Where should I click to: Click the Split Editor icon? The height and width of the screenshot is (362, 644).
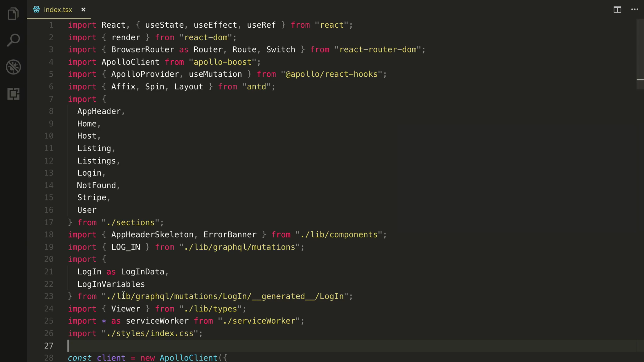tap(617, 10)
